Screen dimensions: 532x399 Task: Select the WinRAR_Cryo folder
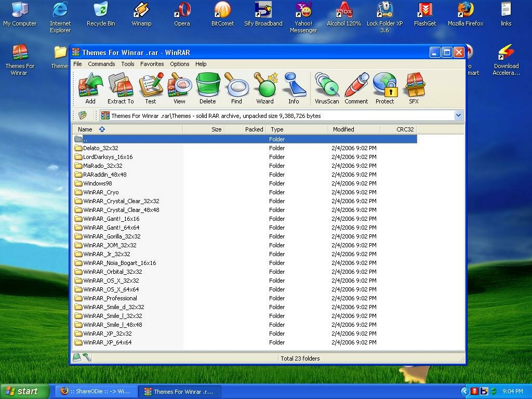245,192
